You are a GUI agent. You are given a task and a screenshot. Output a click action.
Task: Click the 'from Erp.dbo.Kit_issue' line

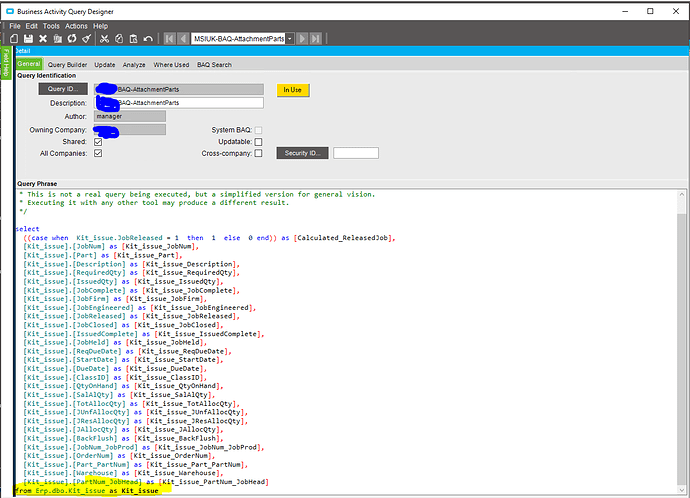click(x=86, y=491)
